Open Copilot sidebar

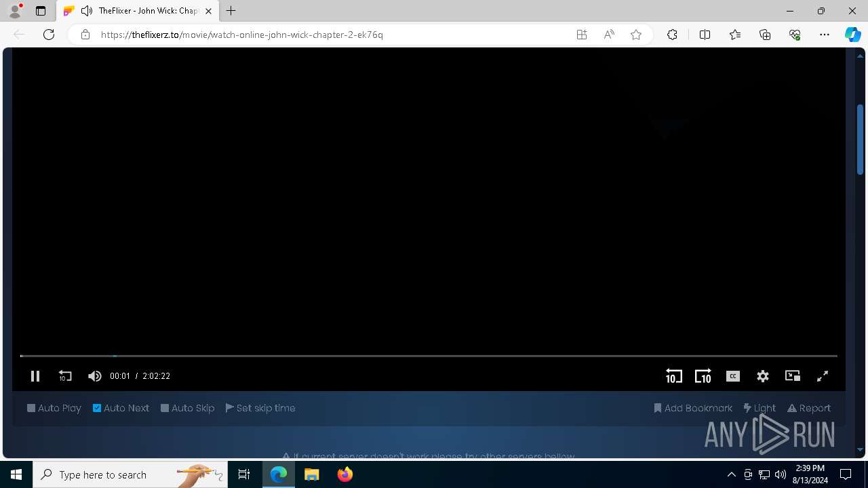pyautogui.click(x=852, y=35)
